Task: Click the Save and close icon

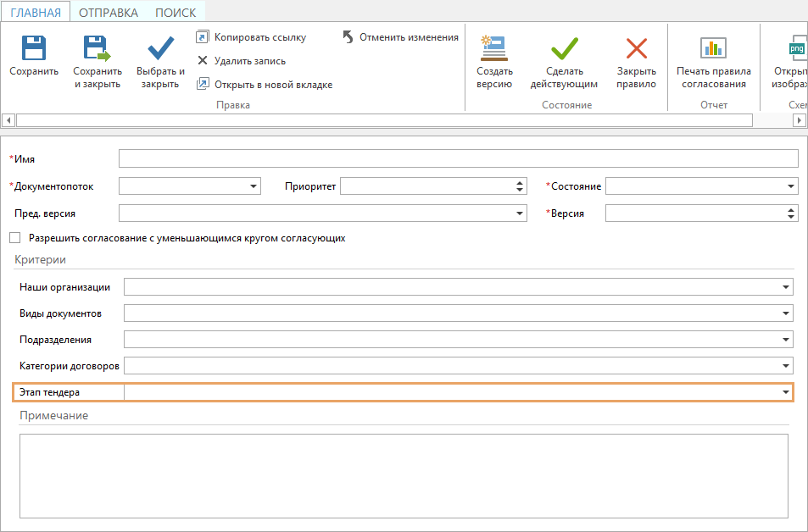Action: click(97, 48)
